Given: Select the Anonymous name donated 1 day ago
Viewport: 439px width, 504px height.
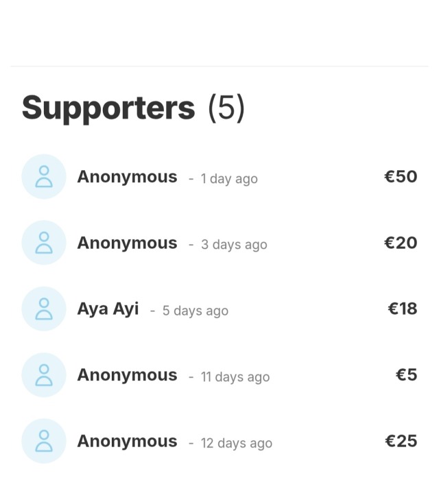Looking at the screenshot, I should (128, 177).
